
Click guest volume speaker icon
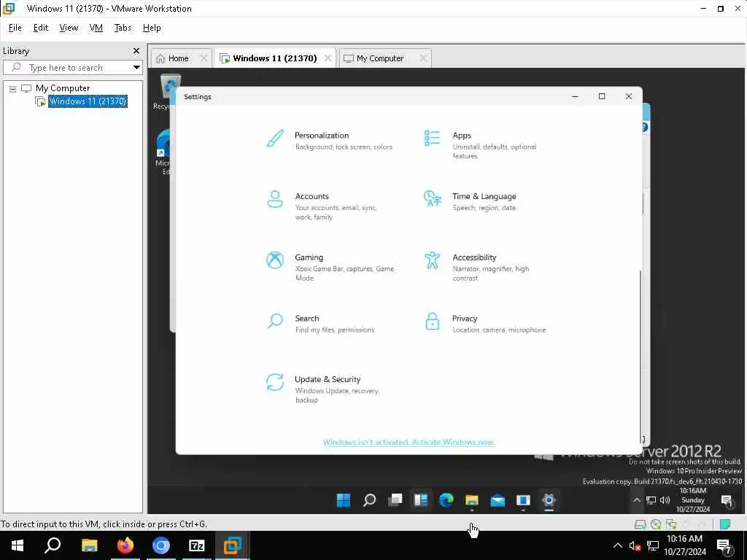665,500
